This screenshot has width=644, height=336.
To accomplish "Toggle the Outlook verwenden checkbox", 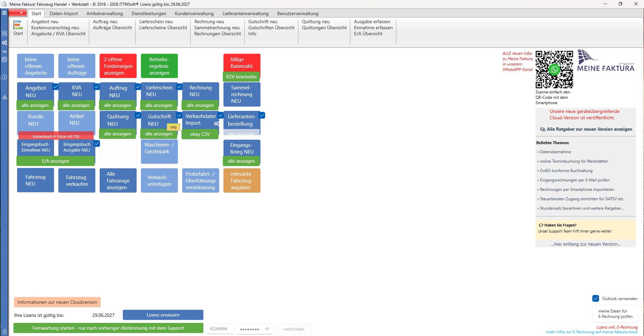I will (x=596, y=298).
